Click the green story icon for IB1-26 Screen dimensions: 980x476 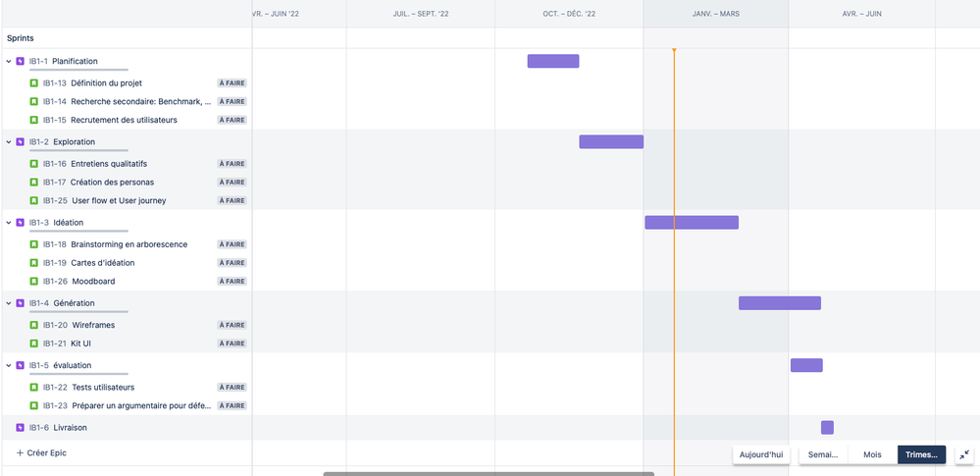point(33,282)
